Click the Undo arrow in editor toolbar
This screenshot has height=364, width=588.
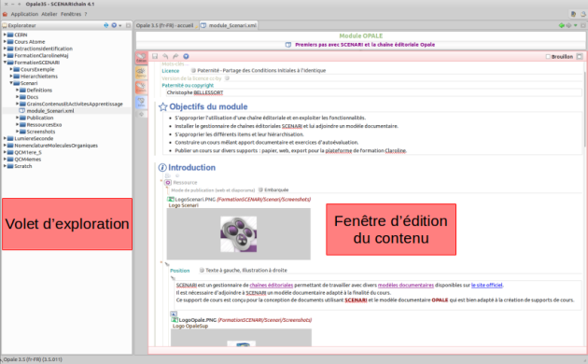(165, 56)
